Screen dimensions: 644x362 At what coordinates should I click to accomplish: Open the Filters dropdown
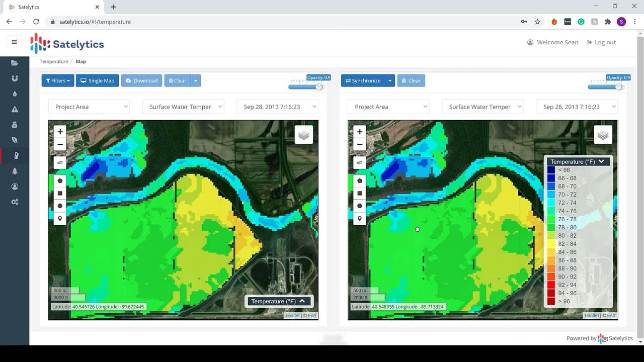click(58, 80)
